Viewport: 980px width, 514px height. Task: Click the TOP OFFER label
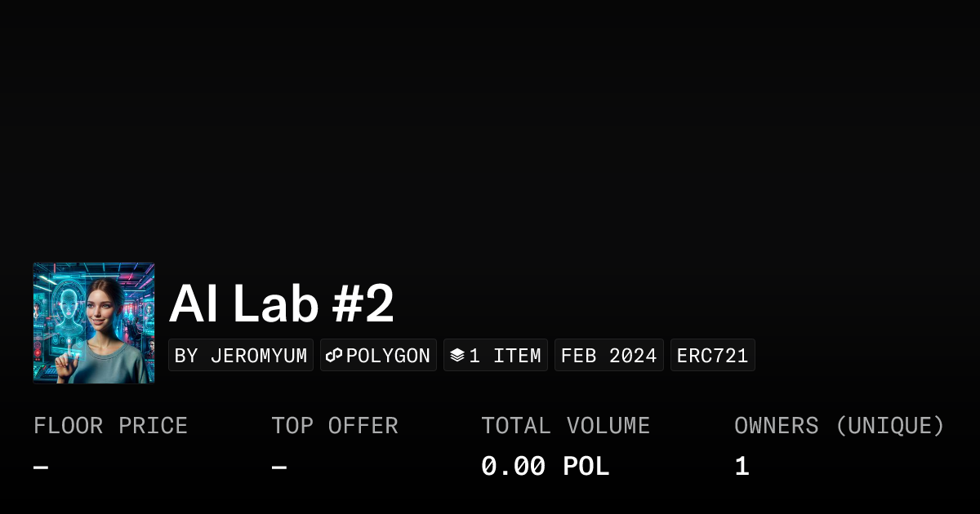pos(335,426)
